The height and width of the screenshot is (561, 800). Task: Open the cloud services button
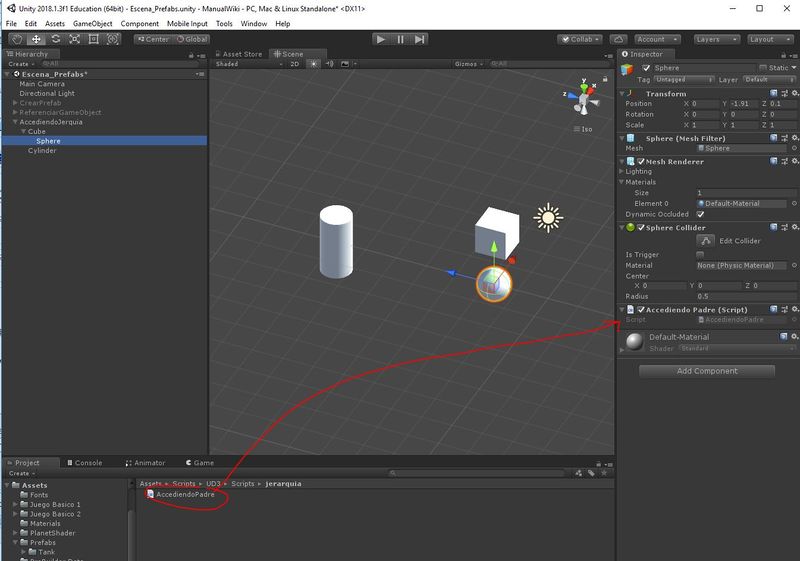click(618, 39)
